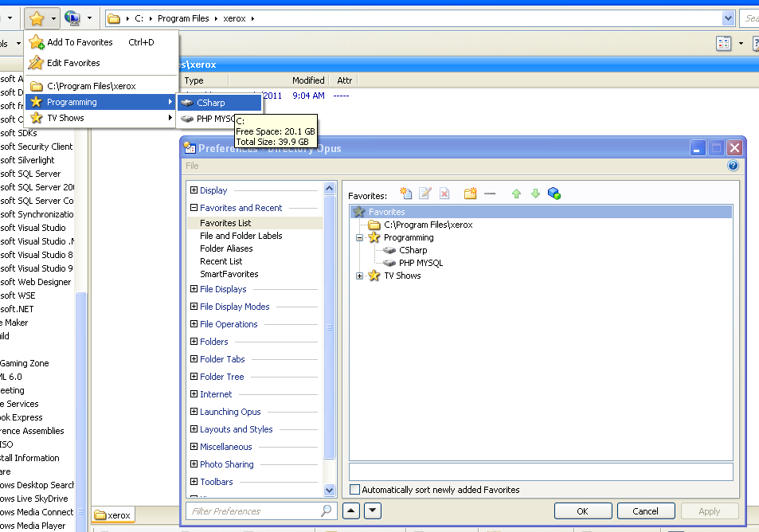Click the delete favorite red X icon
759x532 pixels.
444,194
